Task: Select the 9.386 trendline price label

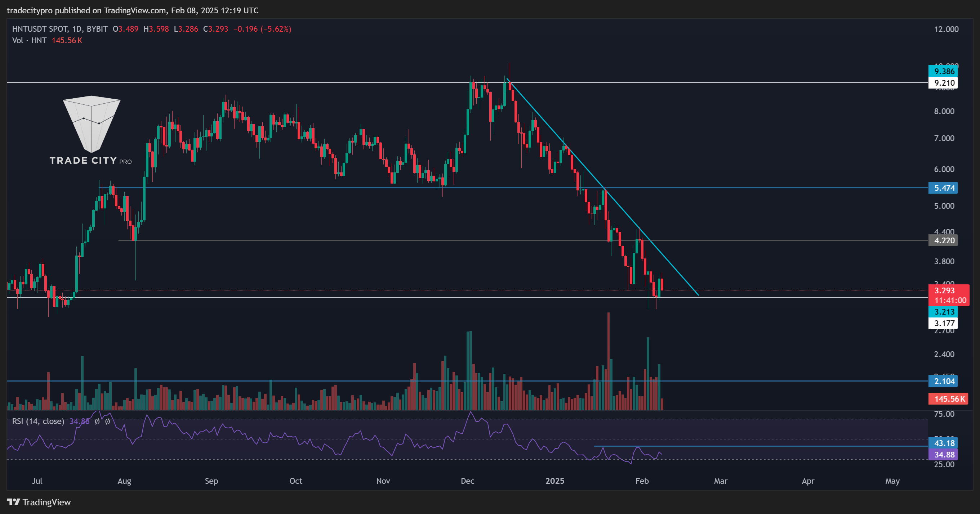Action: [943, 71]
